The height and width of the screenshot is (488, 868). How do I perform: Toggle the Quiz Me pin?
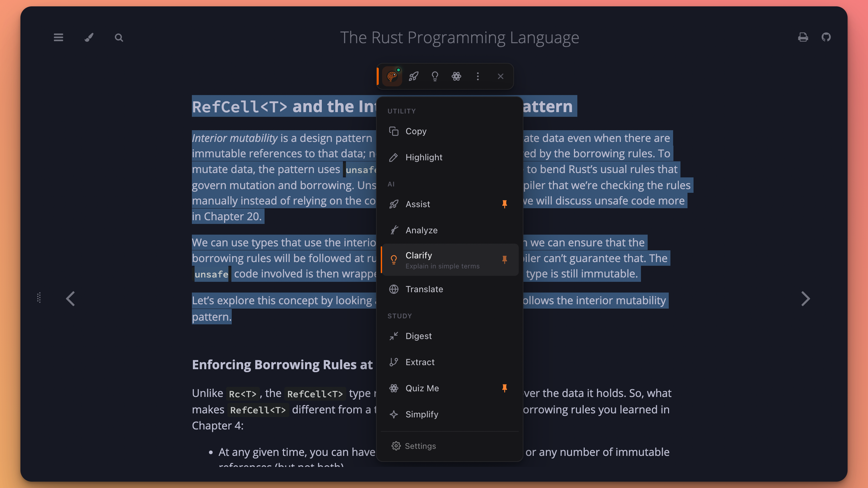coord(504,388)
